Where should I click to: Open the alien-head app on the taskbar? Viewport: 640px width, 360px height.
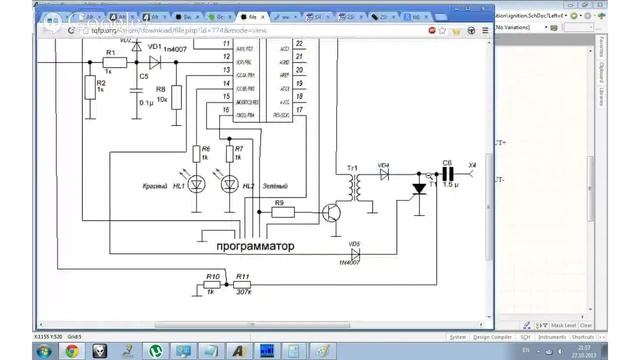point(100,351)
